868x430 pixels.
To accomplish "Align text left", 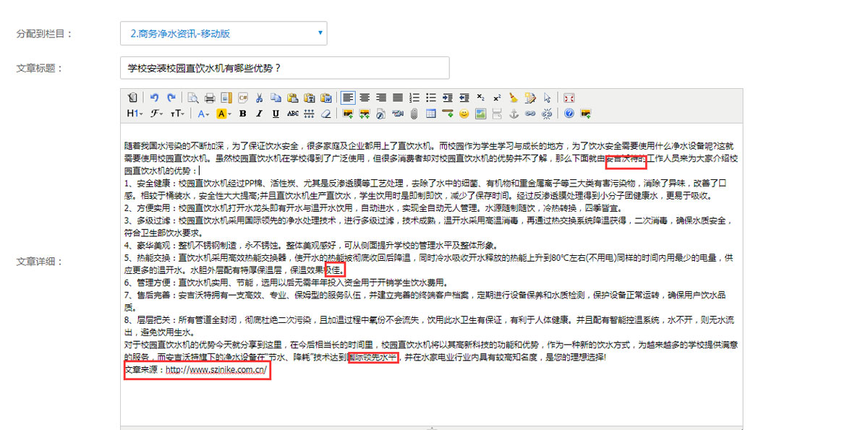I will coord(348,97).
